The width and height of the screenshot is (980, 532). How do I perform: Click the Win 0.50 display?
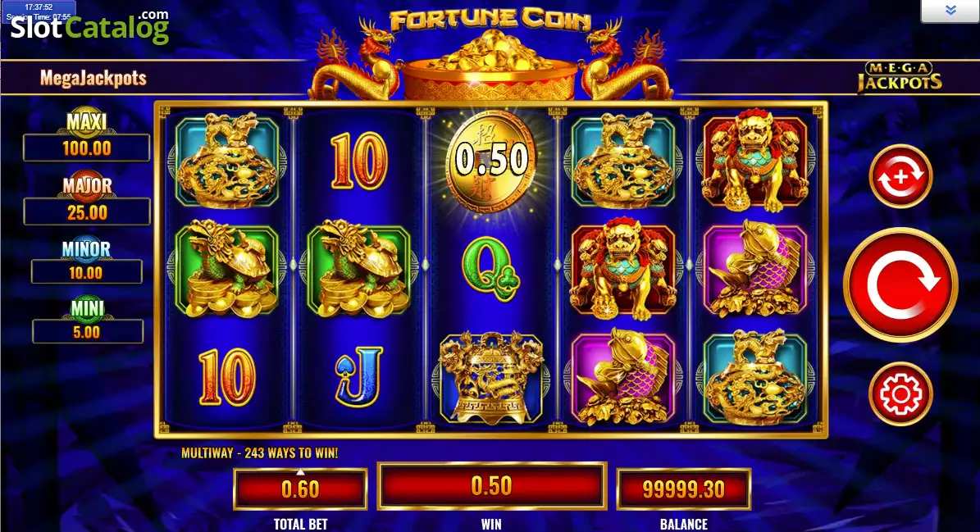492,486
